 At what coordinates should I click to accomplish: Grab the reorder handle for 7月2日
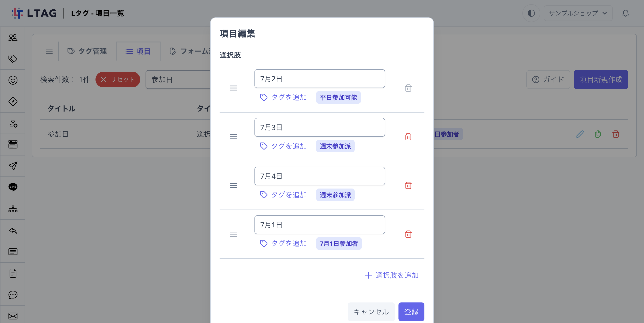point(233,88)
